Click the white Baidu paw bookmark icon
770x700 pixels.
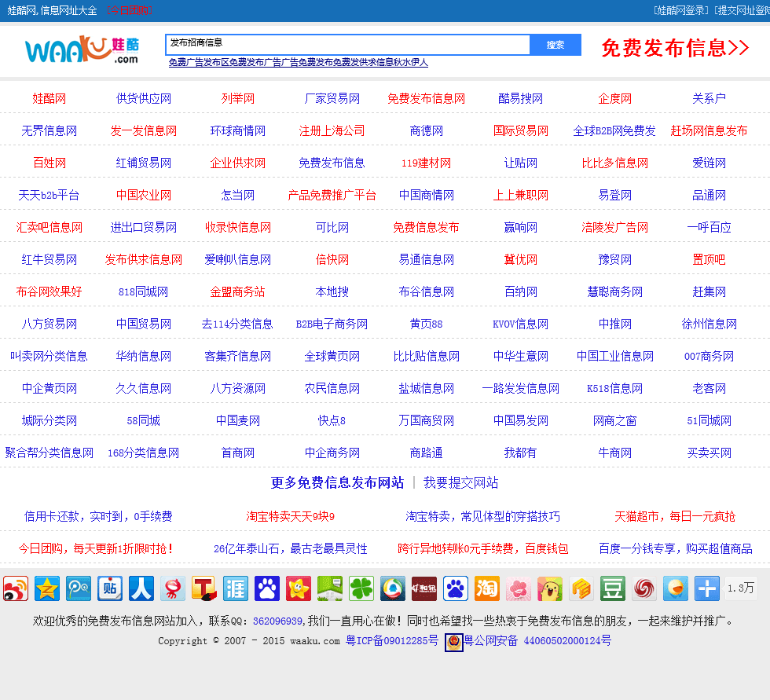tap(456, 588)
